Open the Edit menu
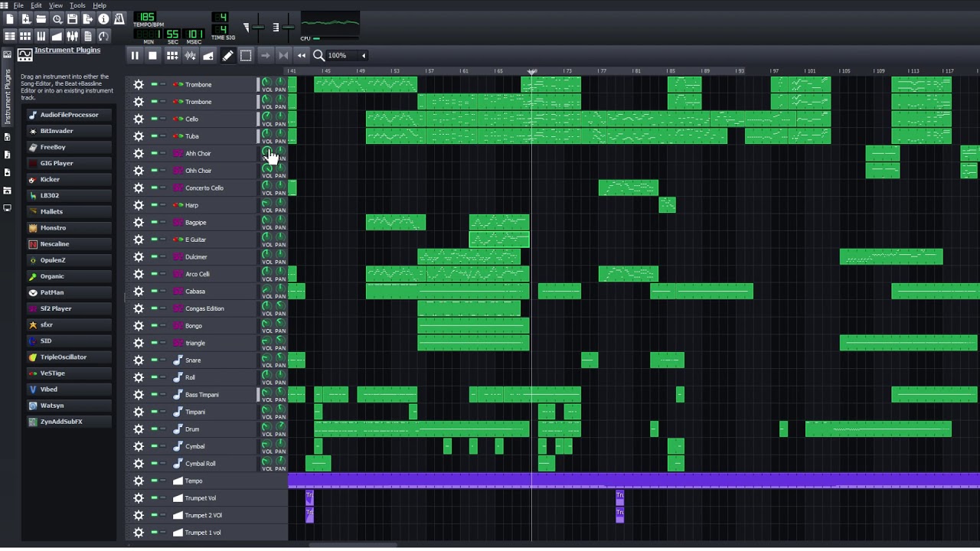The height and width of the screenshot is (551, 980). 36,5
